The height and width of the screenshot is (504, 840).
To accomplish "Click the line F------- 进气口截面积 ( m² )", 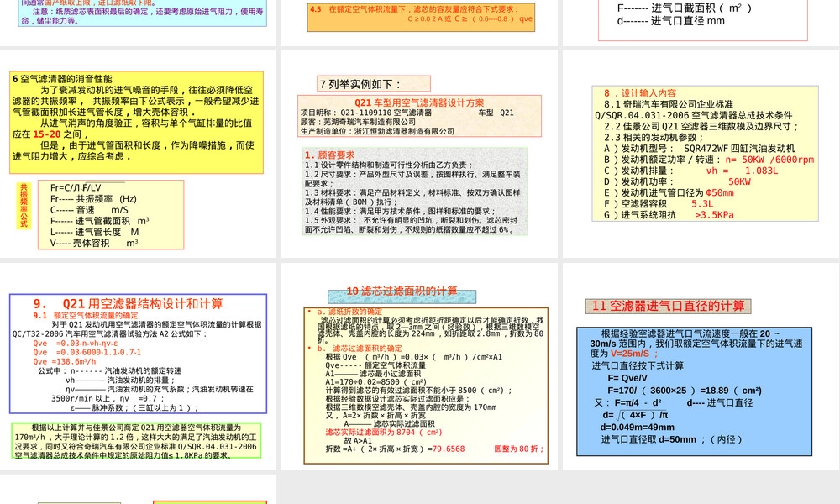I will (685, 8).
